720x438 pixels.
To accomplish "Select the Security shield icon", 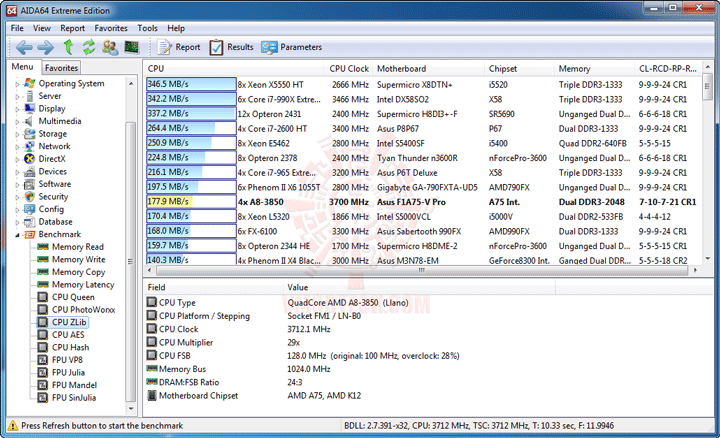I will (29, 197).
